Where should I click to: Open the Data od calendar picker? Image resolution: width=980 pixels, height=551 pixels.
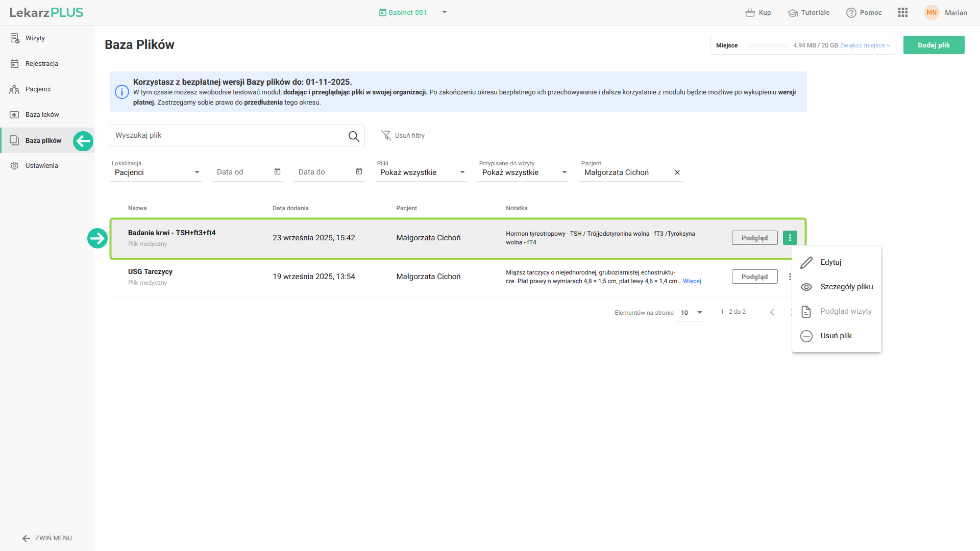pos(277,172)
